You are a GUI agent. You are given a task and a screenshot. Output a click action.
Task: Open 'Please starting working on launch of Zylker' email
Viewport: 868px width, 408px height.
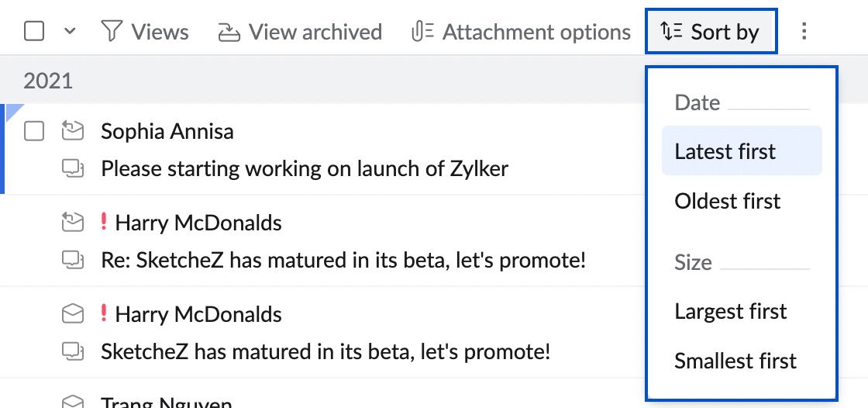[305, 168]
